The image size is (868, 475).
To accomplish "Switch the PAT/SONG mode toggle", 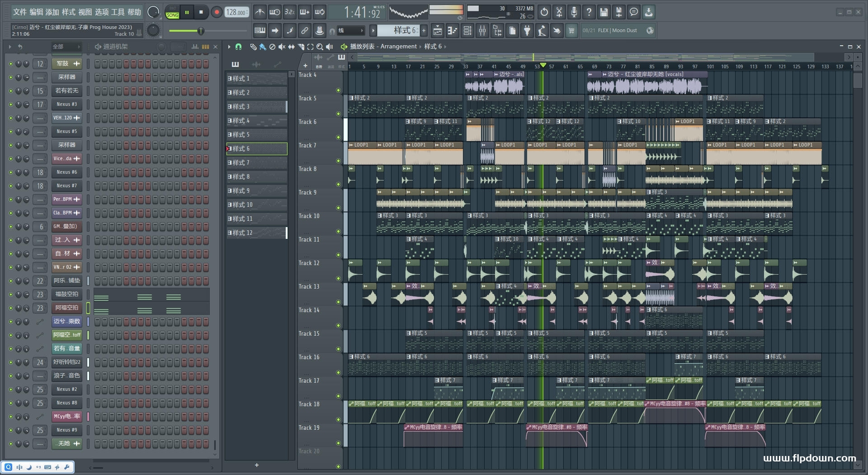I will 172,12.
